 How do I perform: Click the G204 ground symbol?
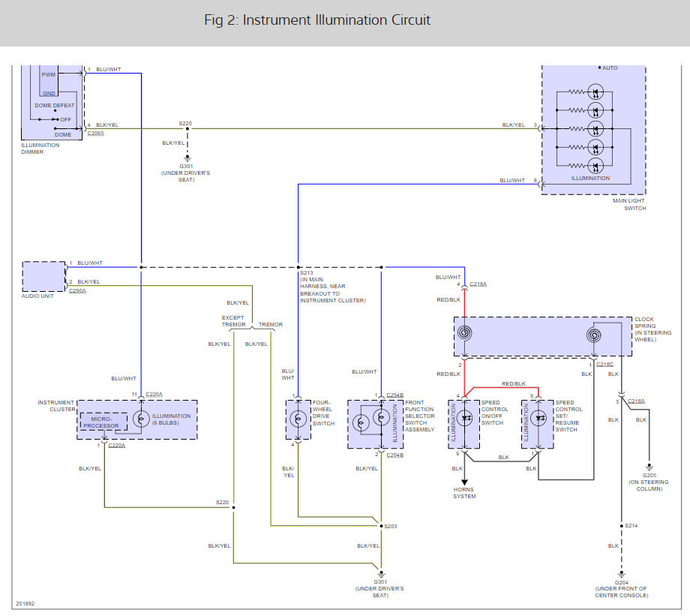coord(621,574)
